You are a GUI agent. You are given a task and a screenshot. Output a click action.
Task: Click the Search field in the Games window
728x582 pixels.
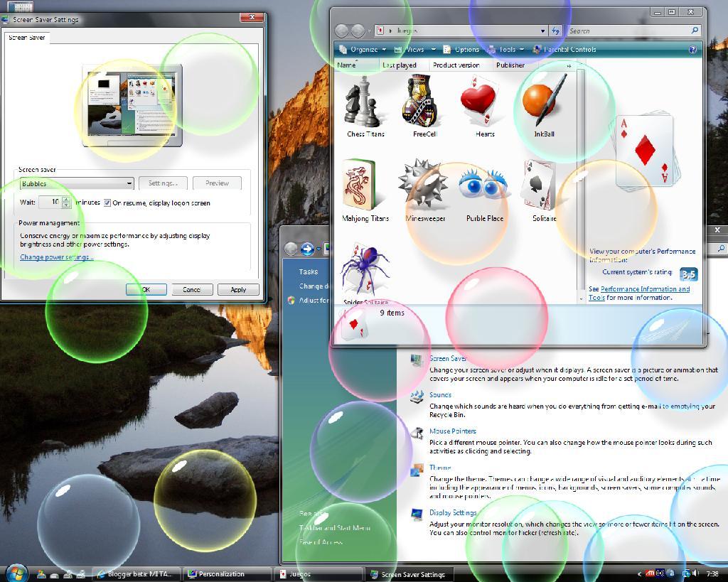[633, 31]
